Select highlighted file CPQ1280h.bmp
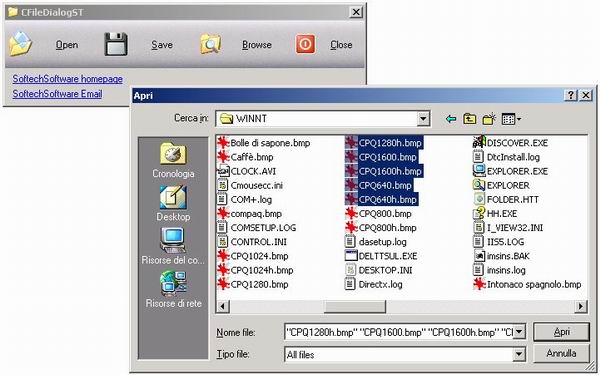 pos(384,143)
